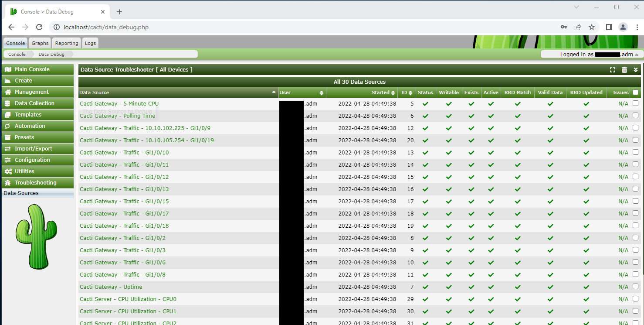This screenshot has width=644, height=325.
Task: Open the logged-in user dropdown
Action: 592,55
